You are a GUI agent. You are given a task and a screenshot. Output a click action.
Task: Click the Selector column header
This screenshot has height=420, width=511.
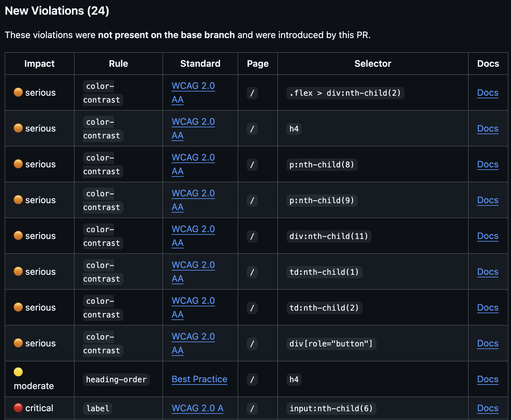(x=373, y=63)
